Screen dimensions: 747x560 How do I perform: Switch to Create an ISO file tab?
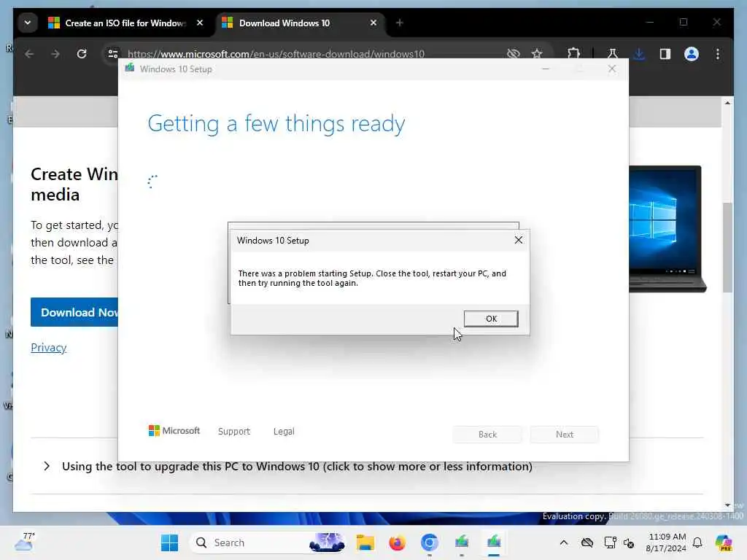(x=125, y=23)
